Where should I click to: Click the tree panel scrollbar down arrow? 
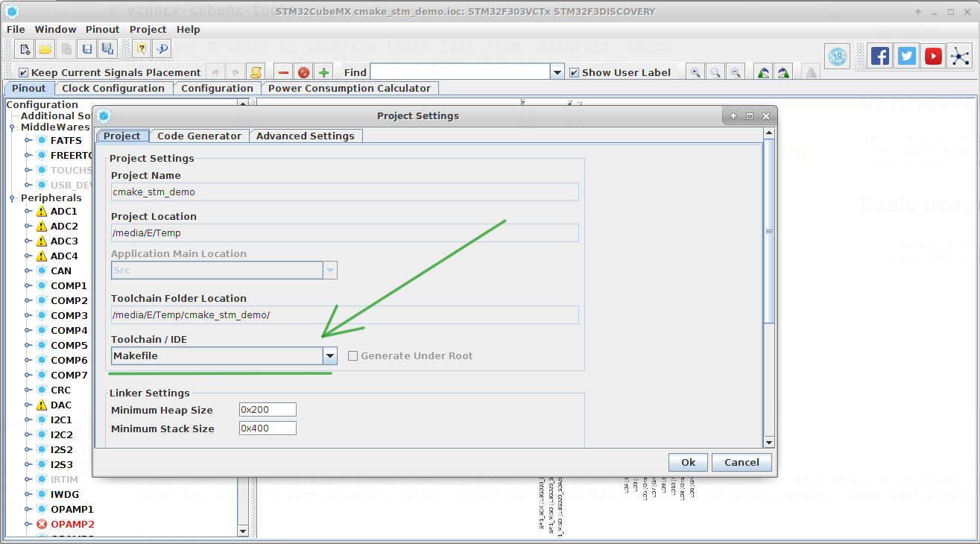click(242, 531)
